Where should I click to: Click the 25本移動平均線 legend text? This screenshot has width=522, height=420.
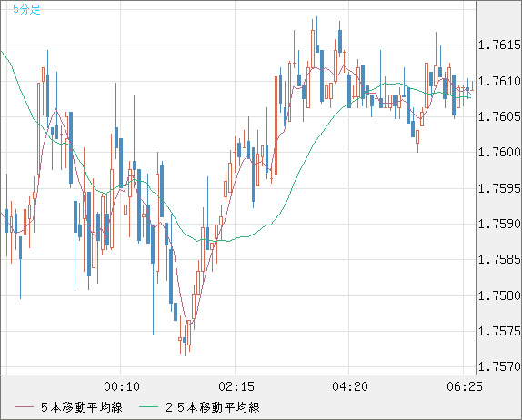tap(213, 407)
